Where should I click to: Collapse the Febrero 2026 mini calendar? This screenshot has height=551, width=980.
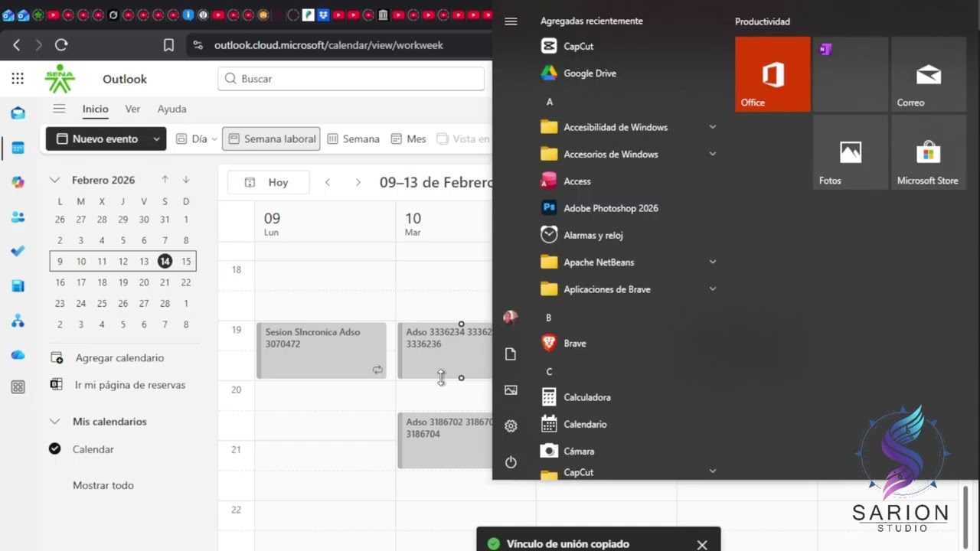click(54, 180)
